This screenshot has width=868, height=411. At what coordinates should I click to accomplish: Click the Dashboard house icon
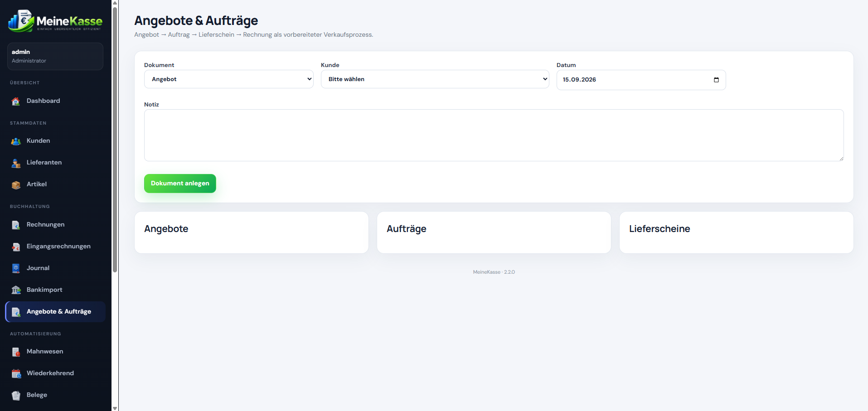16,101
